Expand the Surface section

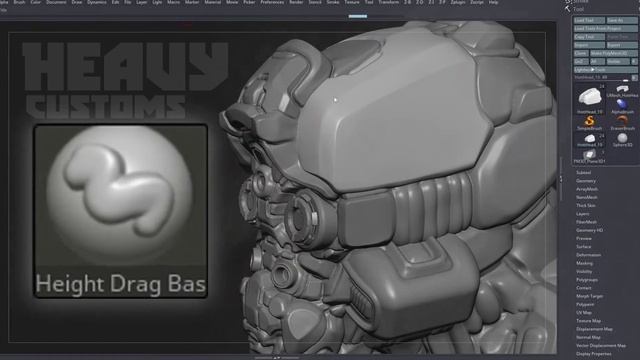click(584, 247)
